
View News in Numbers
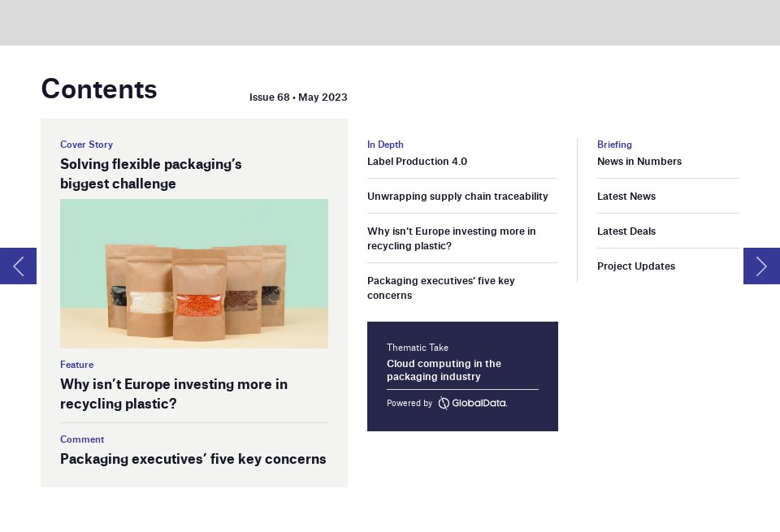point(639,162)
